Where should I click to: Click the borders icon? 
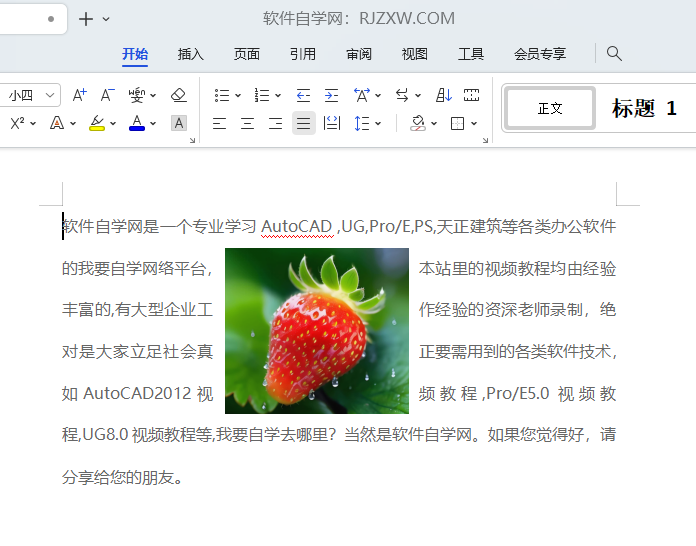point(457,123)
